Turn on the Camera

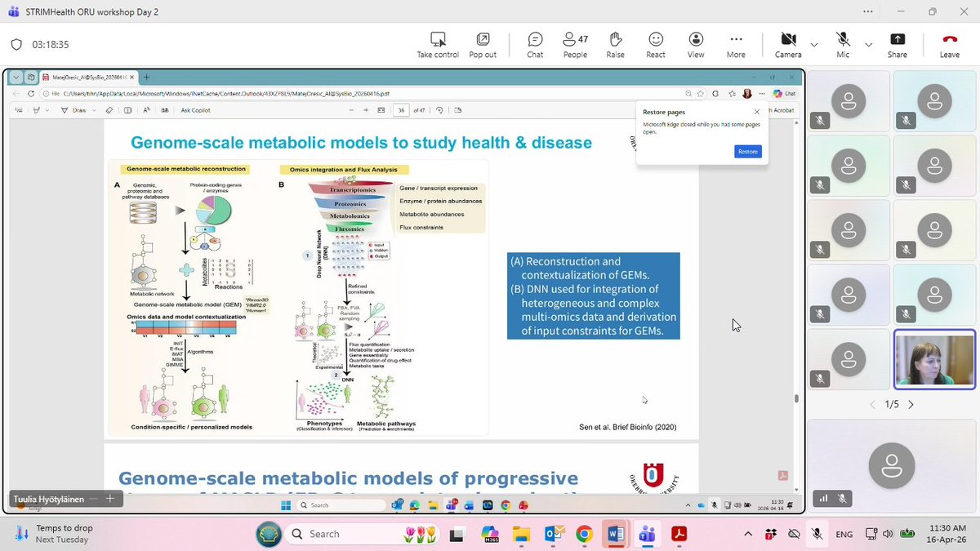point(788,45)
